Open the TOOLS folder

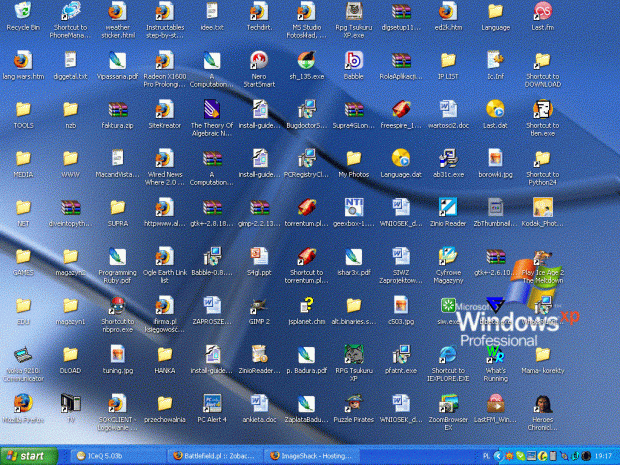click(x=22, y=109)
